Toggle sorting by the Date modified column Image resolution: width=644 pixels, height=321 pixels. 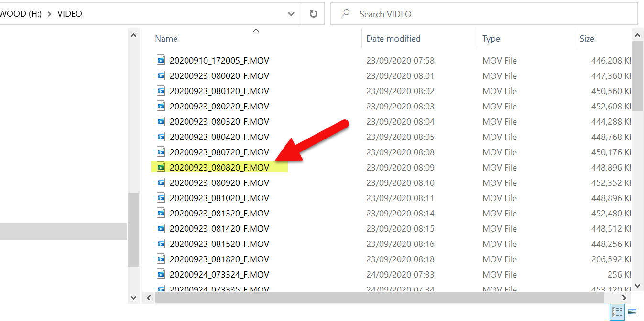[393, 38]
